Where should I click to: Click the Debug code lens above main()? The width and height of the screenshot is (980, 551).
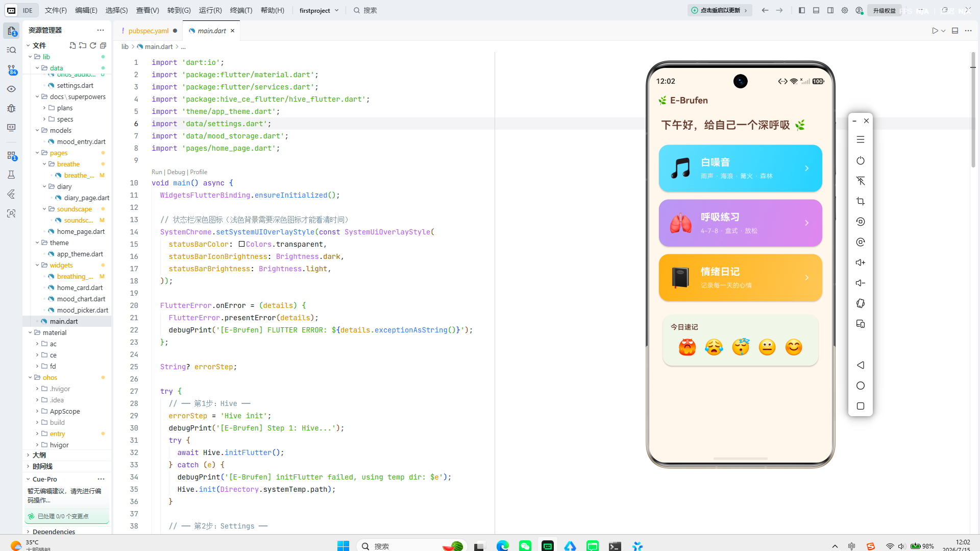tap(176, 172)
